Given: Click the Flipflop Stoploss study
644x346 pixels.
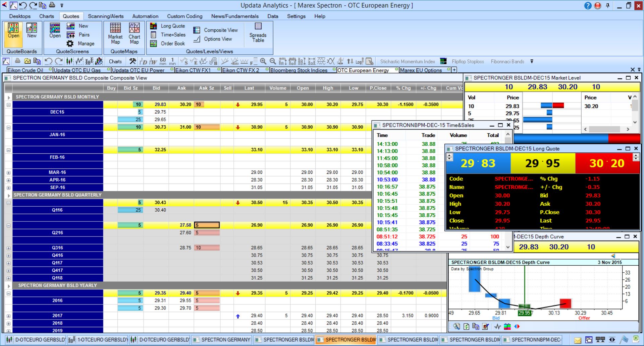Looking at the screenshot, I should [x=468, y=62].
